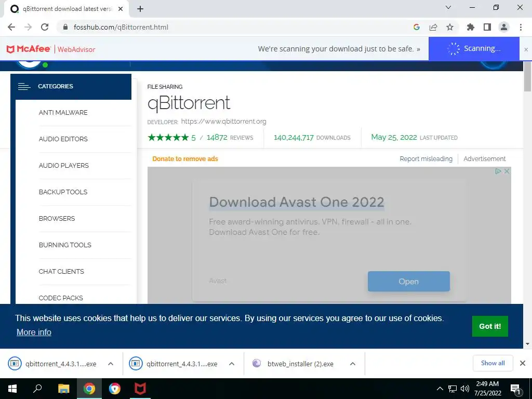Share this page via share icon

(x=433, y=27)
